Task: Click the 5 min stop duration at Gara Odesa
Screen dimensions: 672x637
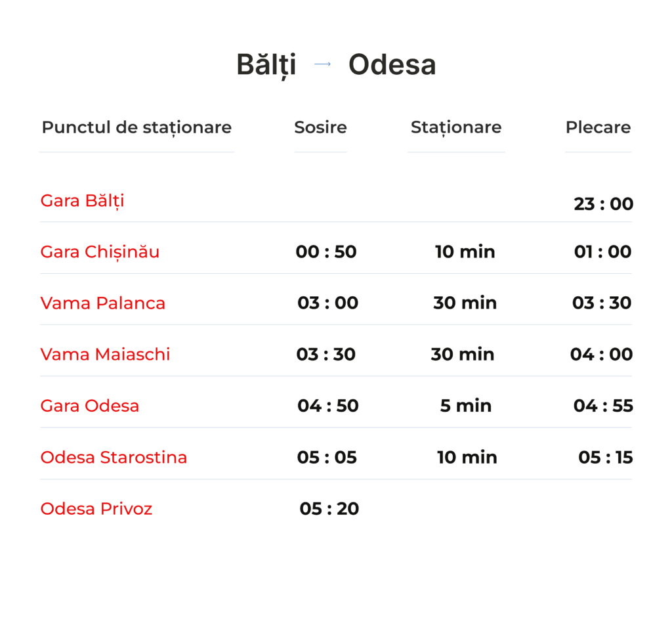Action: (x=465, y=405)
